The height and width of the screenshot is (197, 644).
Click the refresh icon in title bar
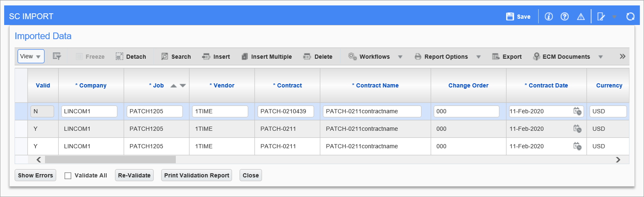click(x=630, y=17)
